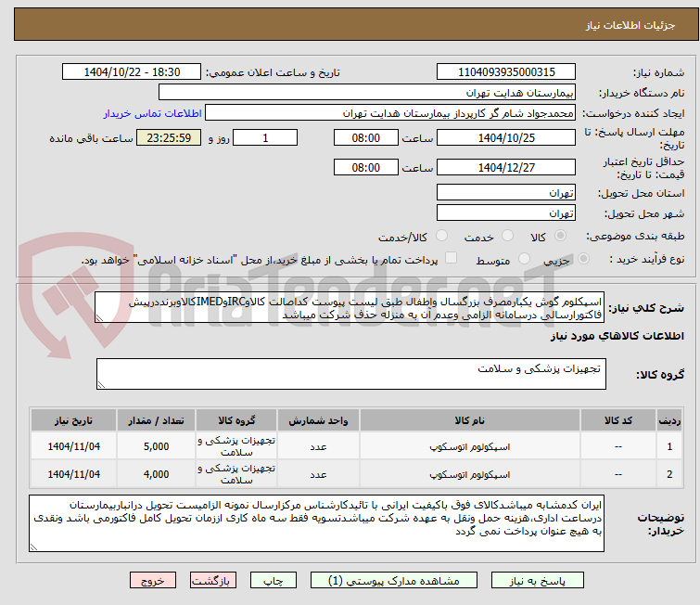Click the quantity cell 4,000
The width and height of the screenshot is (700, 605).
point(157,474)
